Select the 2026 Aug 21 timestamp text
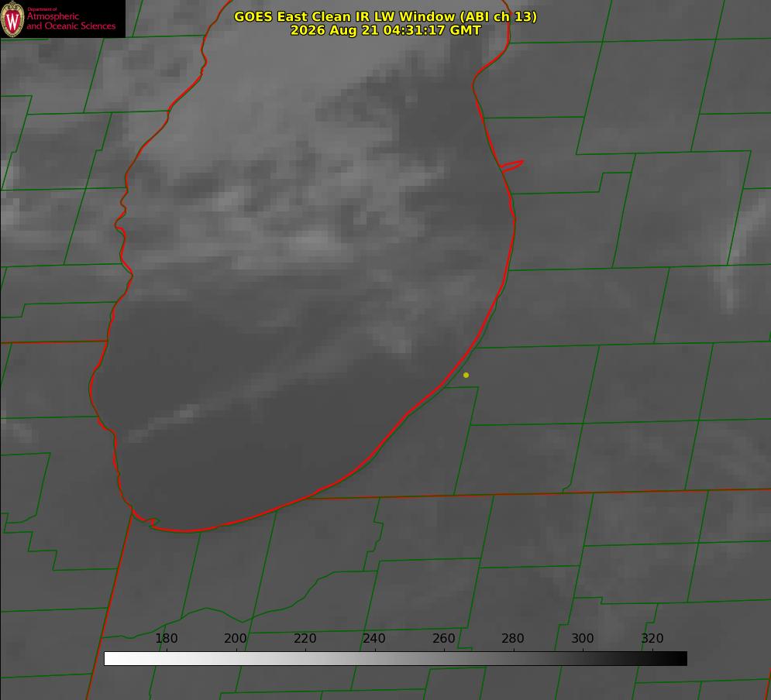This screenshot has height=700, width=771. [385, 30]
